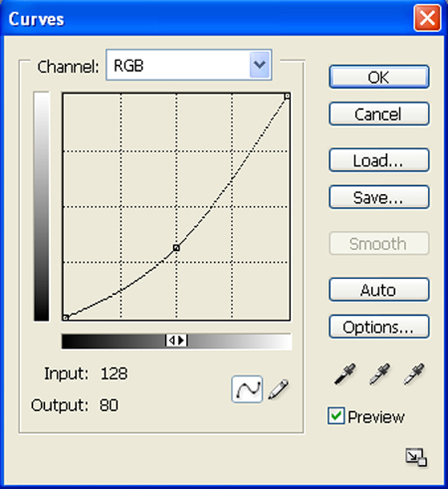Image resolution: width=448 pixels, height=489 pixels.
Task: Open the Options... dialog
Action: pyautogui.click(x=379, y=327)
